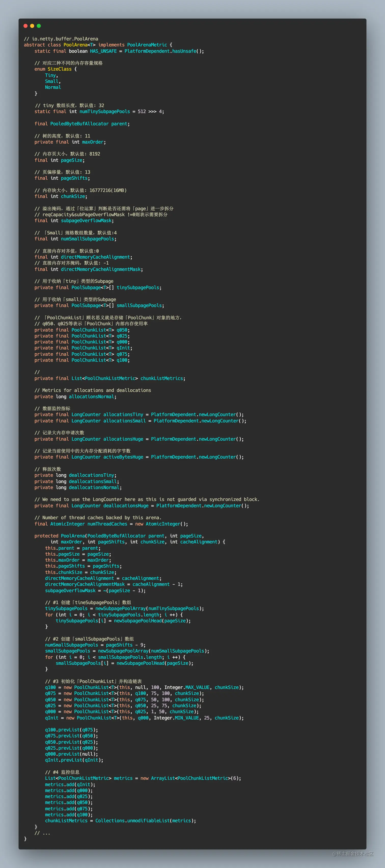Click the comment "// io.netty.buffer.PoolArena"
Viewport: 385px width, 868px height.
61,39
